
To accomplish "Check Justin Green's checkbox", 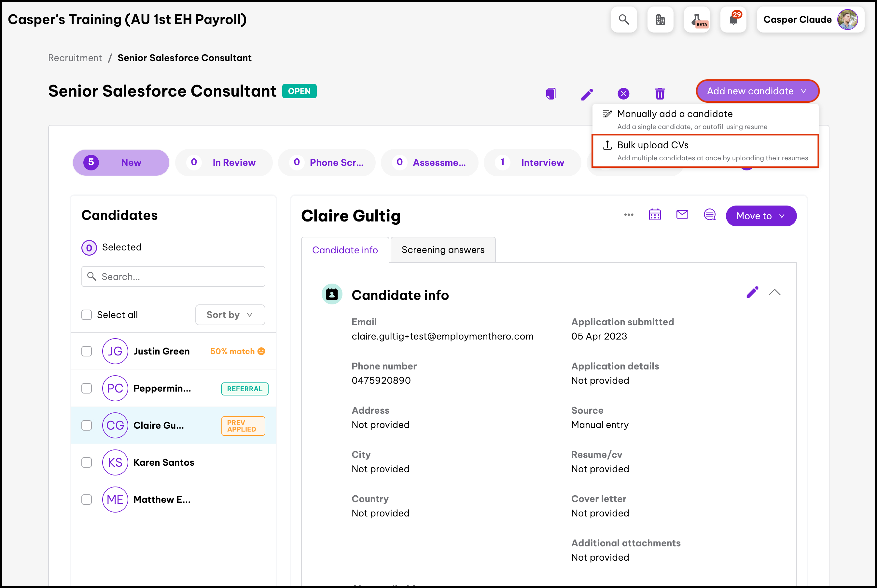I will tap(87, 351).
